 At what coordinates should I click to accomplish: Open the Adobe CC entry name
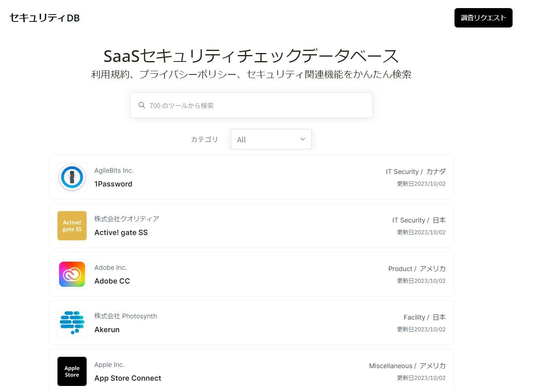[112, 281]
